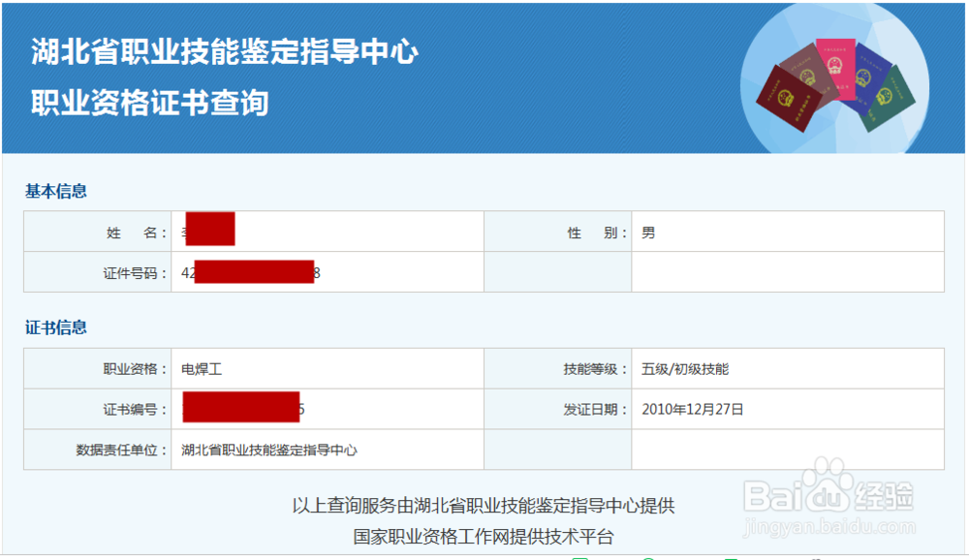The width and height of the screenshot is (969, 560).
Task: Select 湖北省职业技能鉴定指导中心 in the data unit row
Action: click(x=268, y=450)
